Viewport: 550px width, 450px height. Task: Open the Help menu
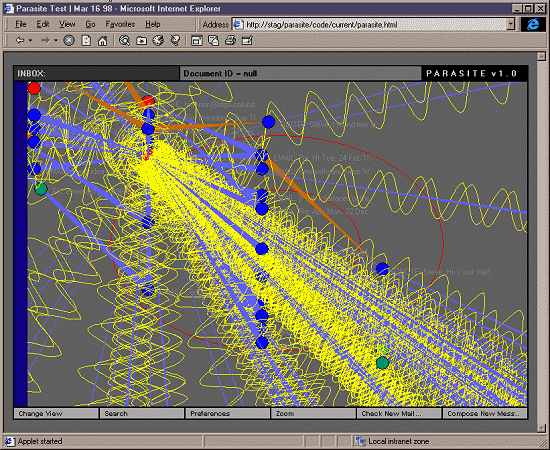153,24
